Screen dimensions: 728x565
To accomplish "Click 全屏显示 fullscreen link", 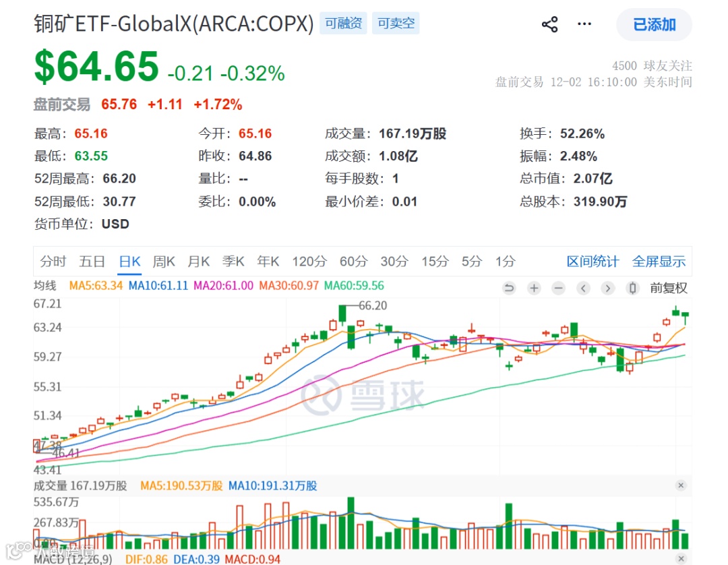I will (x=659, y=262).
